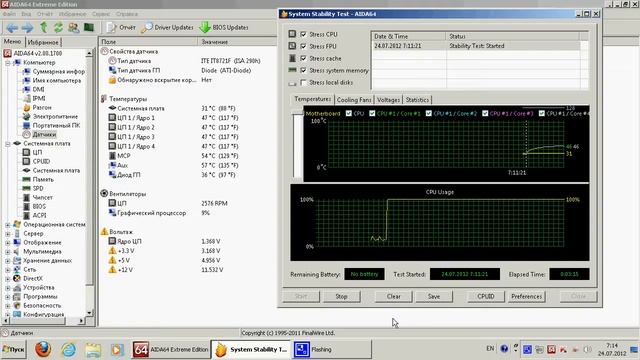Click the Forward arrow in AIDA64 toolbar
The height and width of the screenshot is (360, 640).
click(27, 28)
